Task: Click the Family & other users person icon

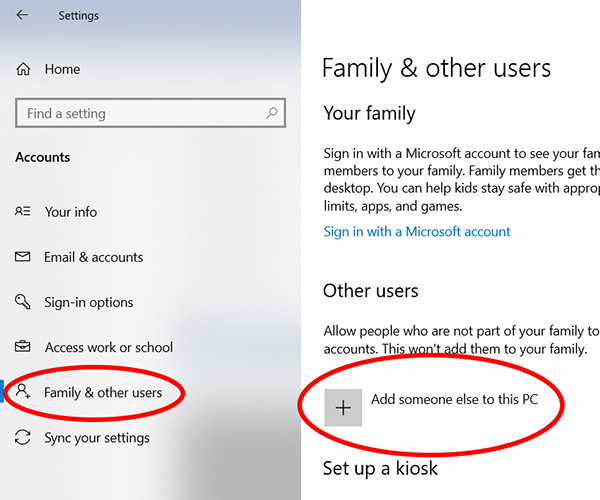Action: pyautogui.click(x=24, y=392)
